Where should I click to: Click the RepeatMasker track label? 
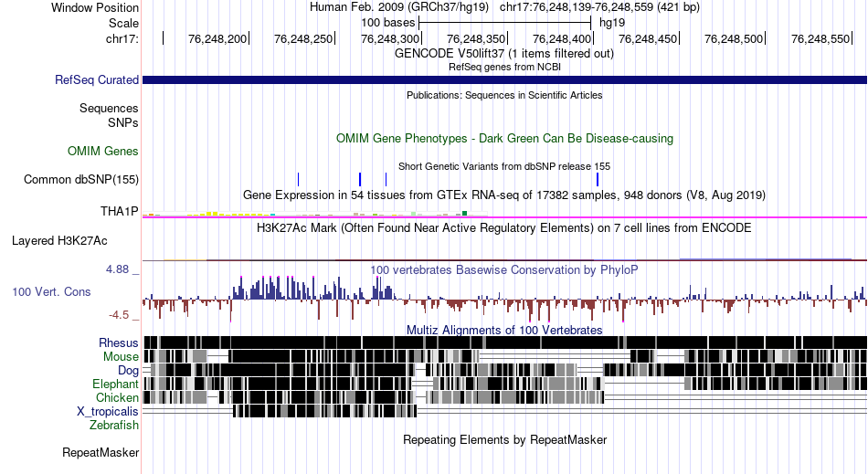(101, 452)
